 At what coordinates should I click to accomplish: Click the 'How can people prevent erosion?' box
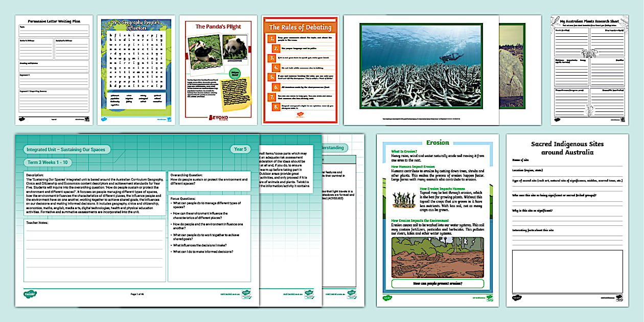[x=438, y=283]
